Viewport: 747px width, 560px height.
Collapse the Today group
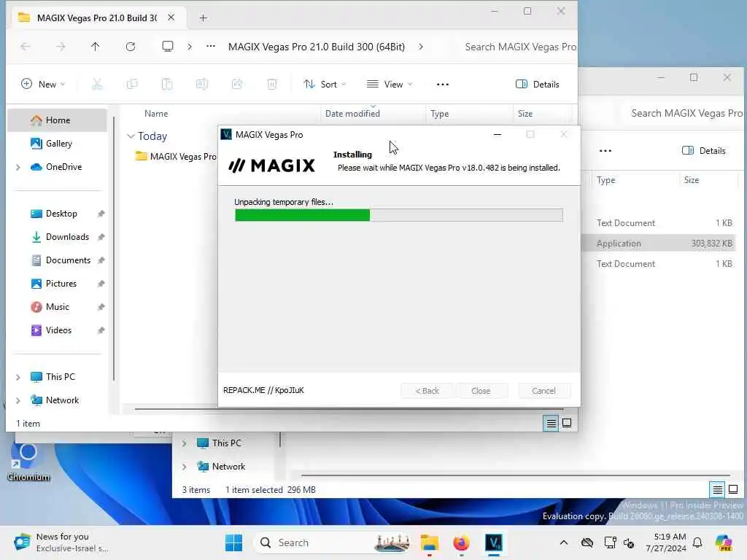[x=131, y=136]
